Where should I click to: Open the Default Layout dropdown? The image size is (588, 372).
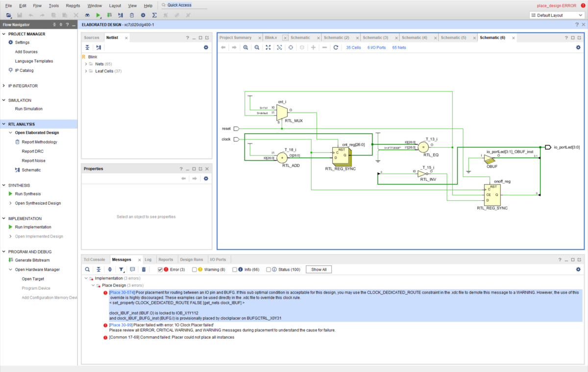pyautogui.click(x=557, y=15)
